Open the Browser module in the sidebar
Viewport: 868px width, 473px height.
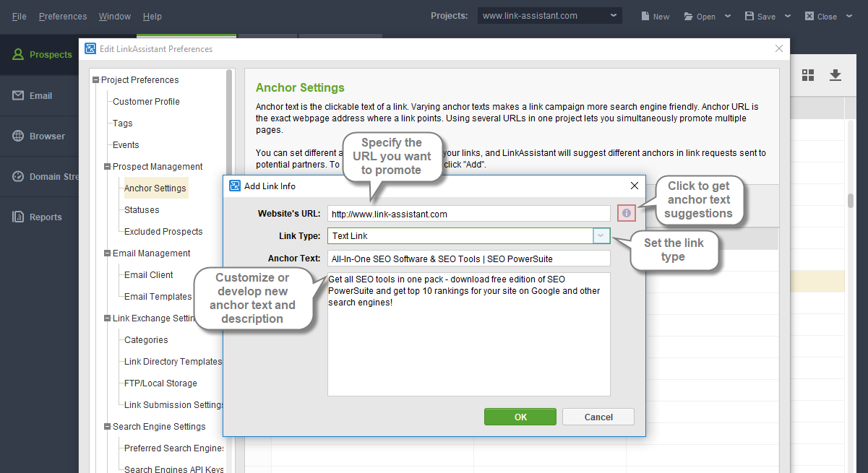pyautogui.click(x=39, y=136)
